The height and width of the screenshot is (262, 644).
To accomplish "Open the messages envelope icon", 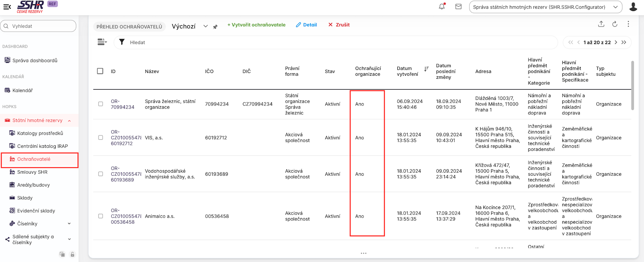I will (458, 7).
